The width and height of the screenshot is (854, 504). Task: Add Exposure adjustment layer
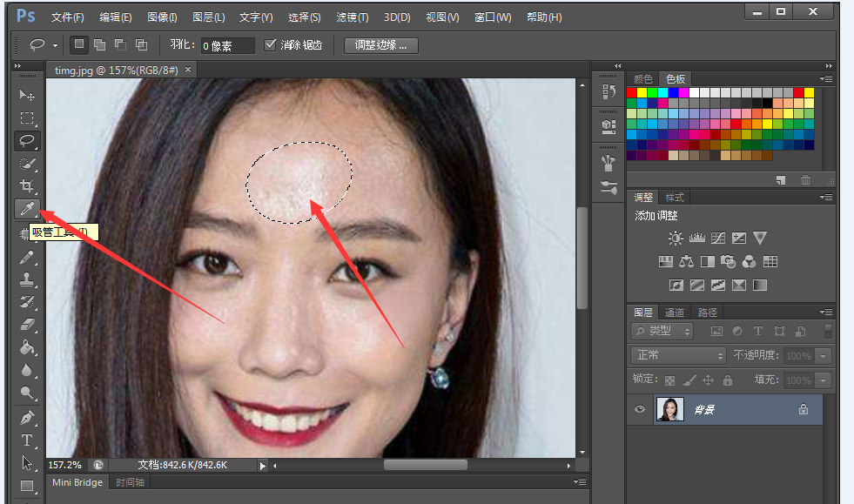pyautogui.click(x=739, y=239)
